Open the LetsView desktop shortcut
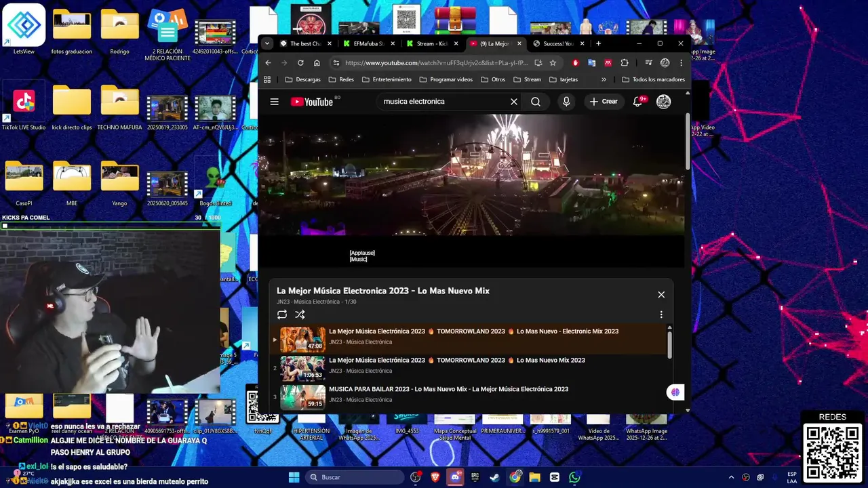 24,29
